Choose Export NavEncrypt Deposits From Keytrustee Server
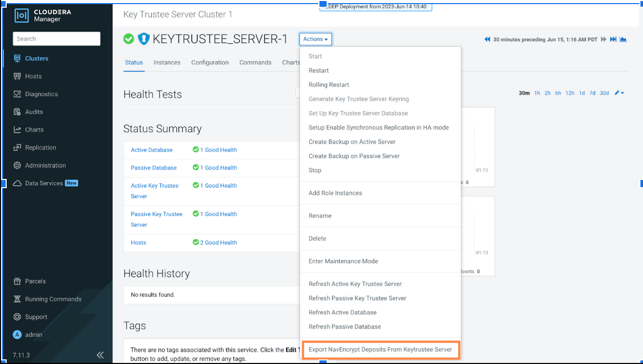643x364 pixels. pos(380,350)
